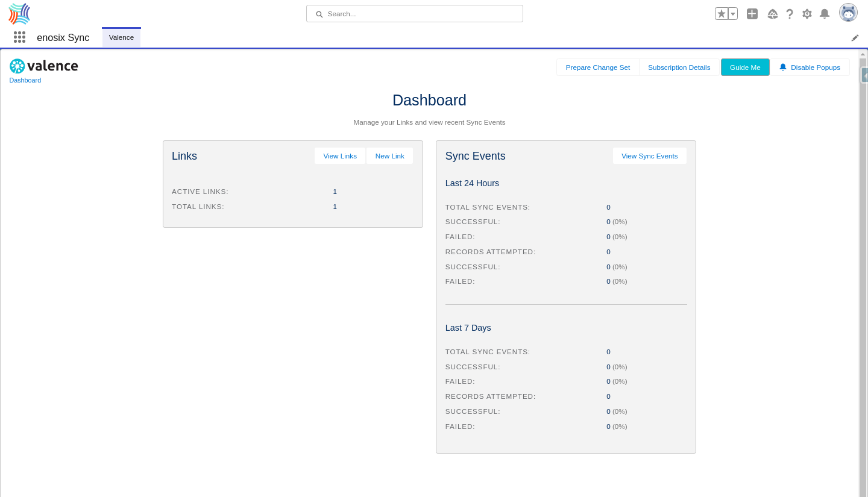Image resolution: width=868 pixels, height=497 pixels.
Task: Click the Sync Events panel title
Action: tap(476, 156)
